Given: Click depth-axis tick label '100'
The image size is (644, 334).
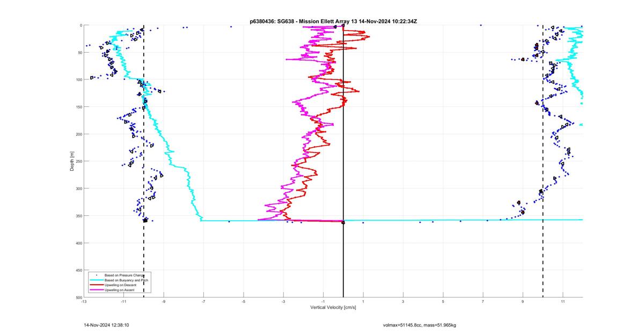Looking at the screenshot, I should (78, 79).
